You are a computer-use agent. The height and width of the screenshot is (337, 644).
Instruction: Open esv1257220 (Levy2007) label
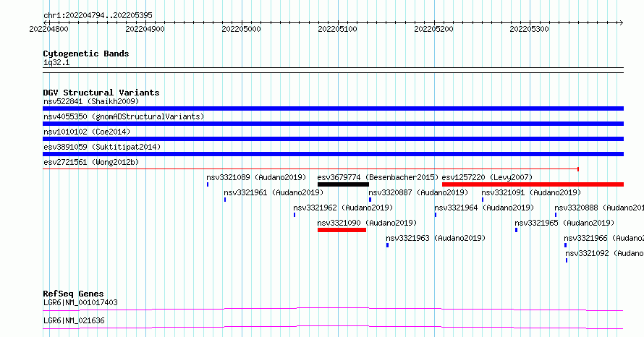click(487, 177)
